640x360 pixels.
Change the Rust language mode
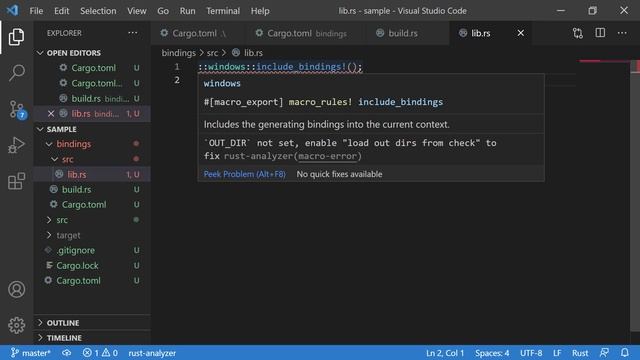click(580, 353)
